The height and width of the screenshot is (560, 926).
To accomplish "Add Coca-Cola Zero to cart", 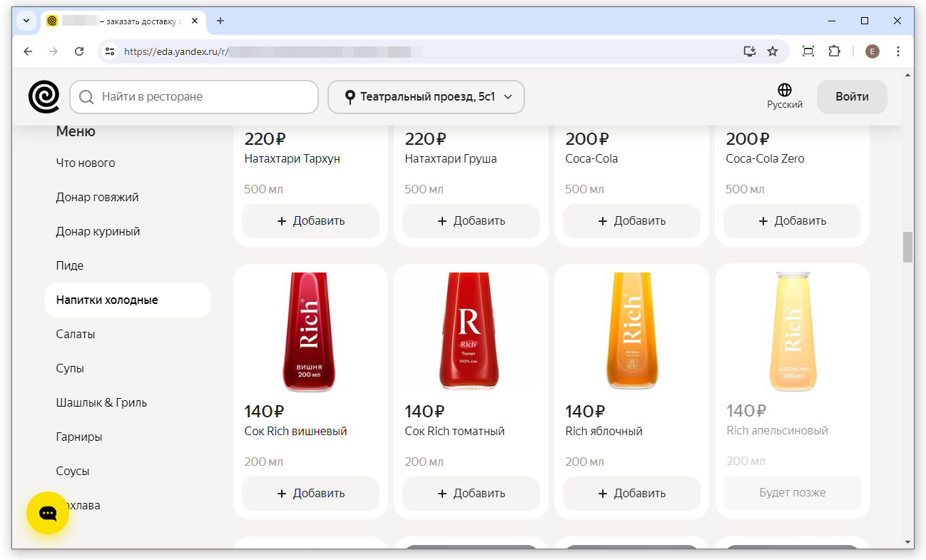I will pos(792,221).
